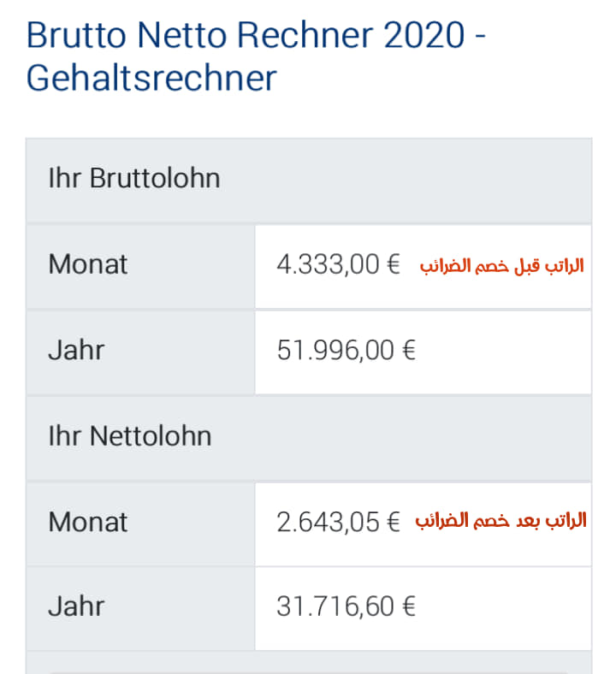Click the euro sign after 31.716,60
The height and width of the screenshot is (674, 616).
pyautogui.click(x=409, y=606)
